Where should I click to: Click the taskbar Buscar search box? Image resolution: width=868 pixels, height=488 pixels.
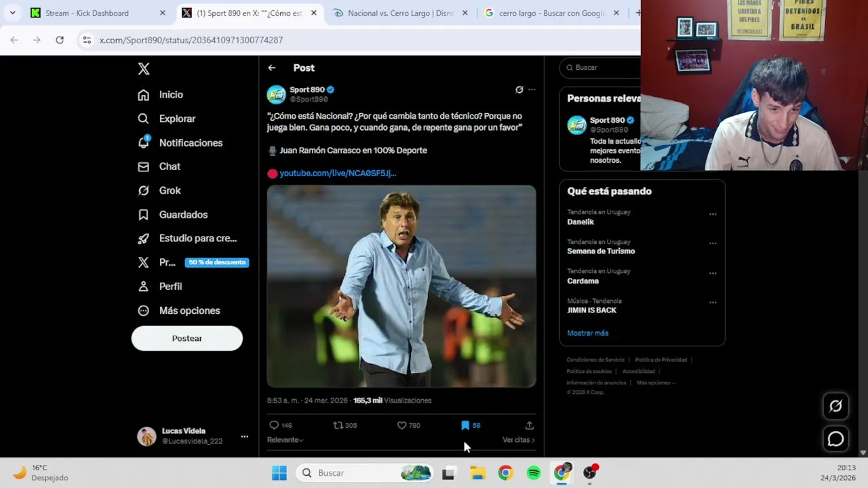pos(365,473)
